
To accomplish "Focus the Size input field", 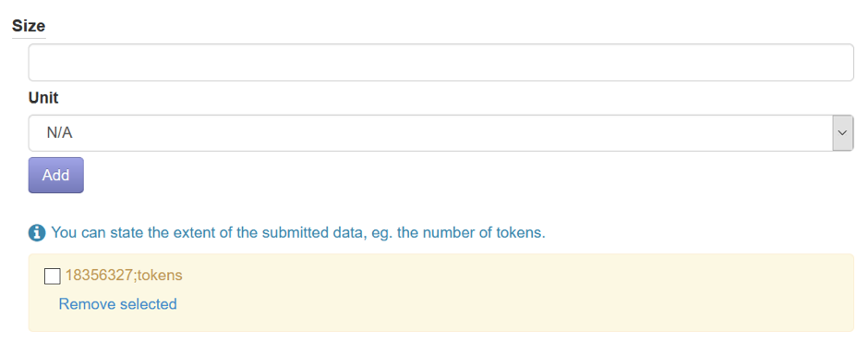I will click(440, 63).
